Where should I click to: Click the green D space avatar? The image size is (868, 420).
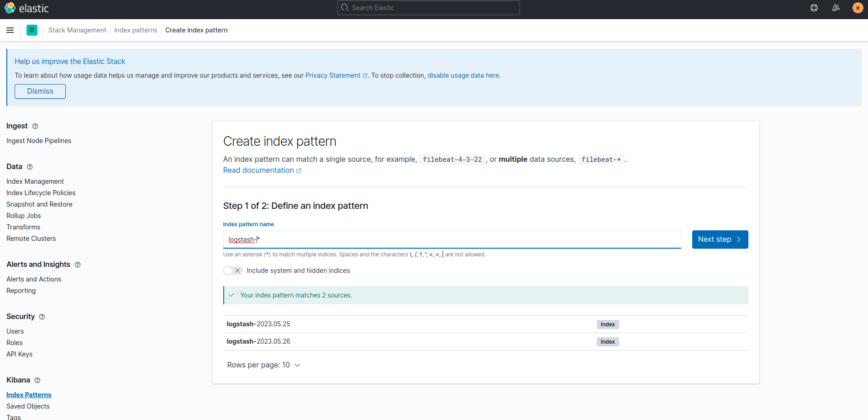coord(32,30)
